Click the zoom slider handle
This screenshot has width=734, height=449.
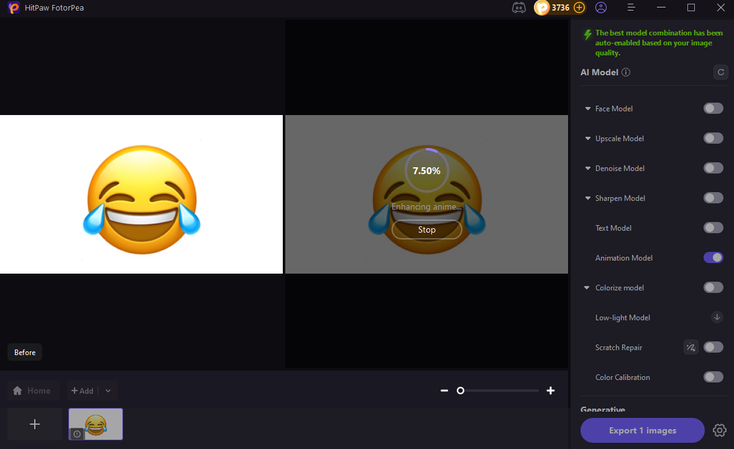click(x=460, y=391)
